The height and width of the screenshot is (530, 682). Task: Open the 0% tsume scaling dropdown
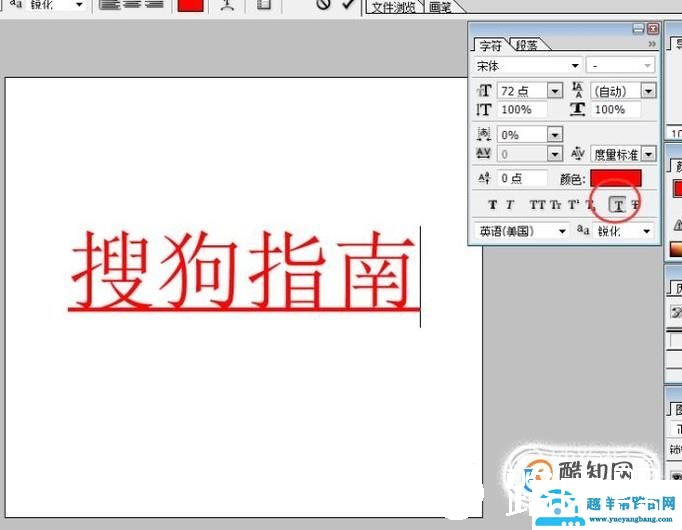(x=555, y=135)
